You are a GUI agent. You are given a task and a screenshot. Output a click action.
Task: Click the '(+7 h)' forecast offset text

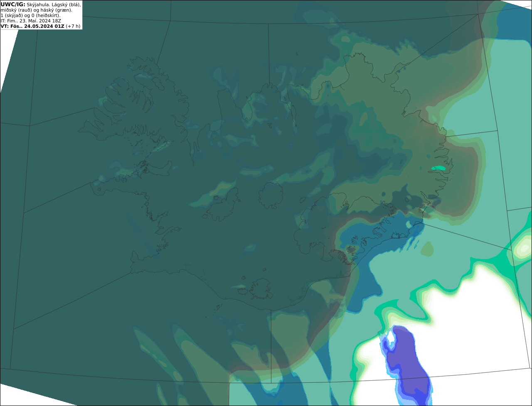coord(73,26)
